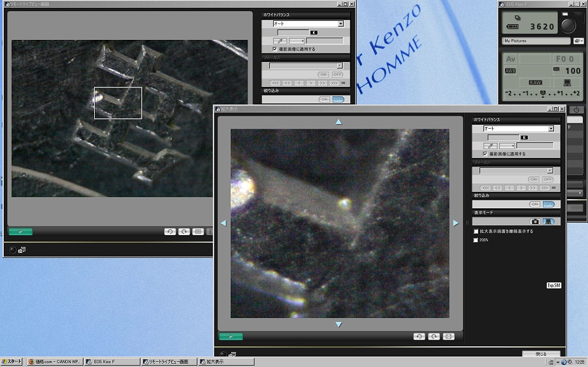Click the RAW image quality cell
The height and width of the screenshot is (367, 588).
(535, 82)
